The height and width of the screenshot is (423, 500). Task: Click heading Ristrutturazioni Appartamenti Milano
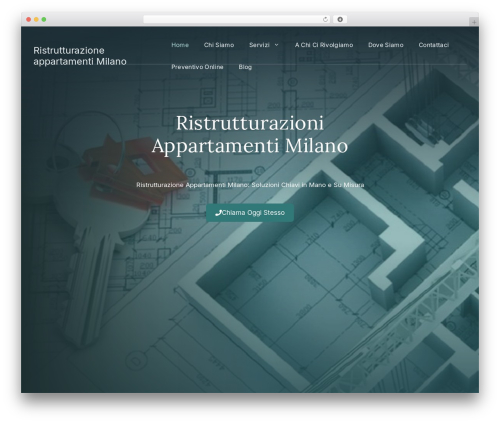[250, 134]
